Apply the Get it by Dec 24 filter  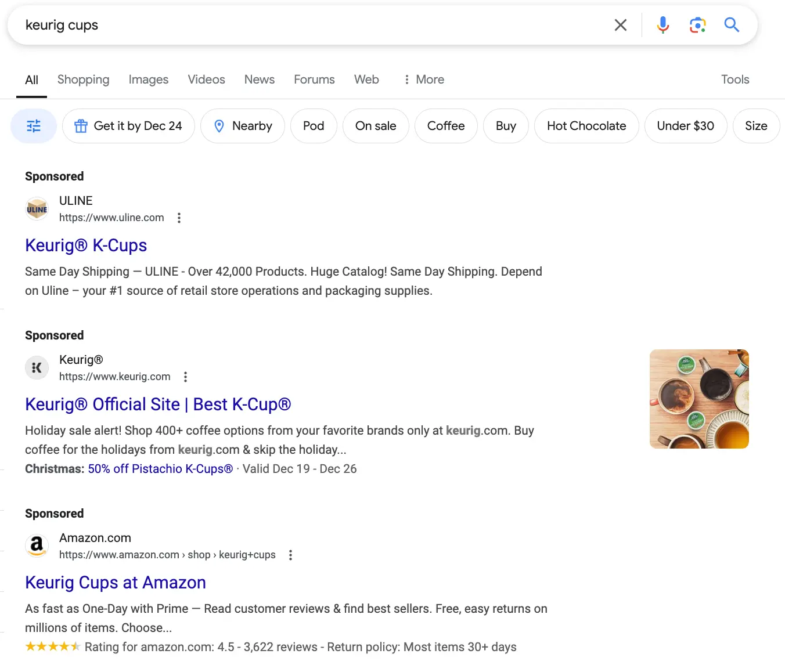[x=128, y=126]
